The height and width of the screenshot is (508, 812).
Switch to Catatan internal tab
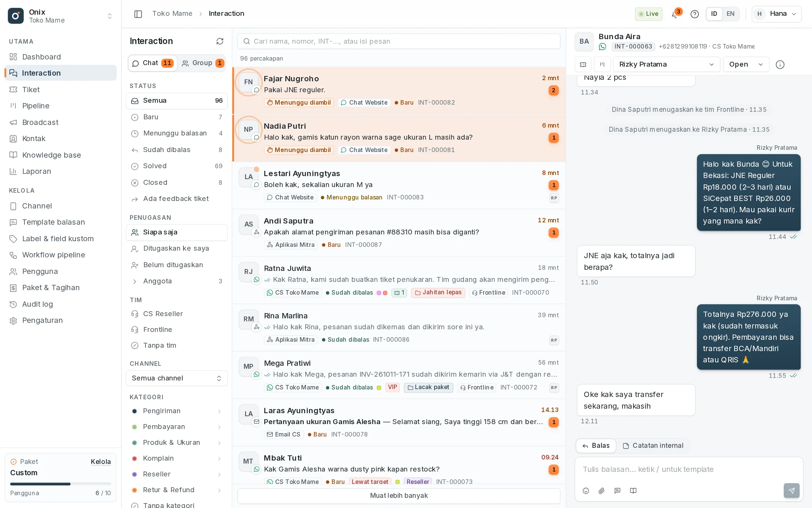[x=653, y=446]
